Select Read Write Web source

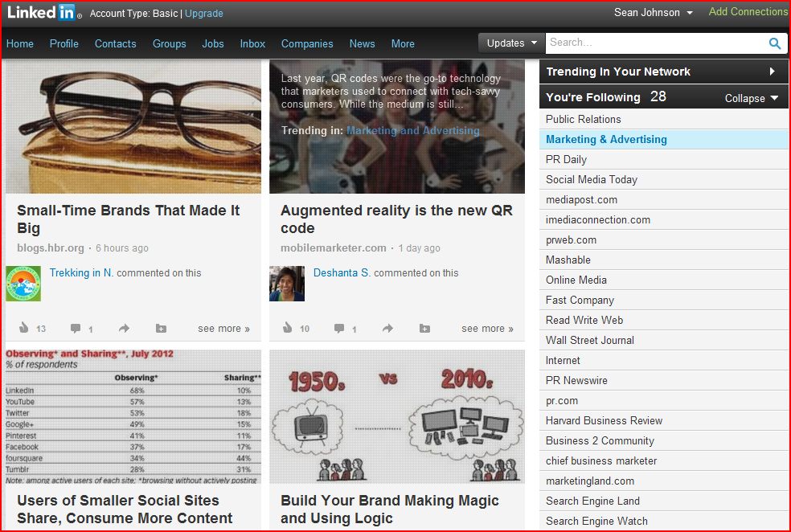(x=663, y=321)
